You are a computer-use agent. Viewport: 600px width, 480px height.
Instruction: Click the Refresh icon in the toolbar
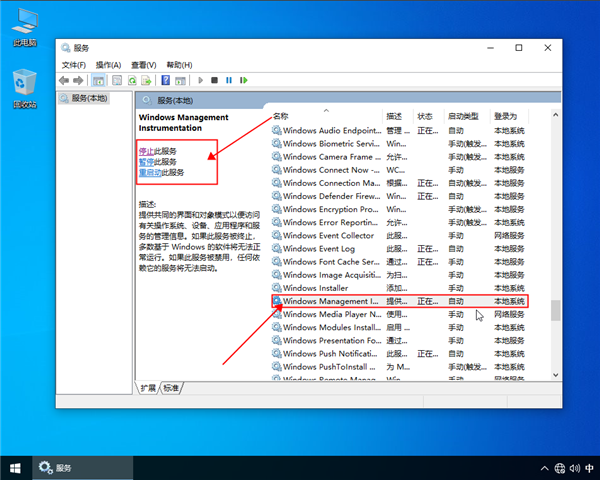click(131, 80)
